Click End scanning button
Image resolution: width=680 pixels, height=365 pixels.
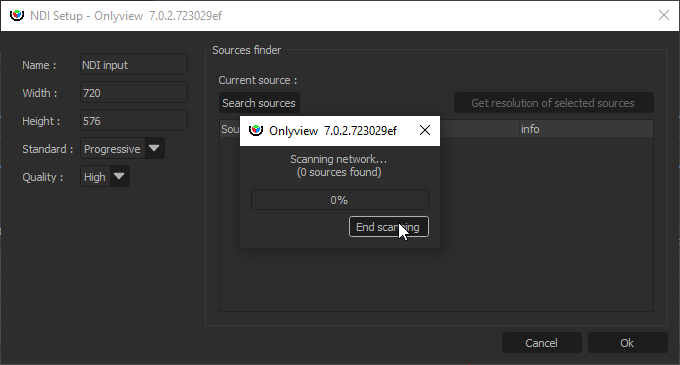pos(389,227)
